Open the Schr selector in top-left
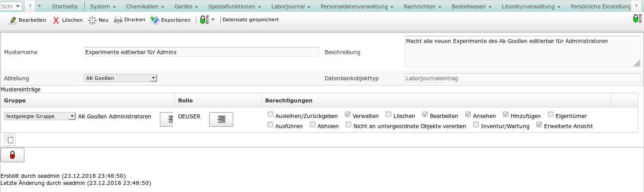 click(11, 6)
